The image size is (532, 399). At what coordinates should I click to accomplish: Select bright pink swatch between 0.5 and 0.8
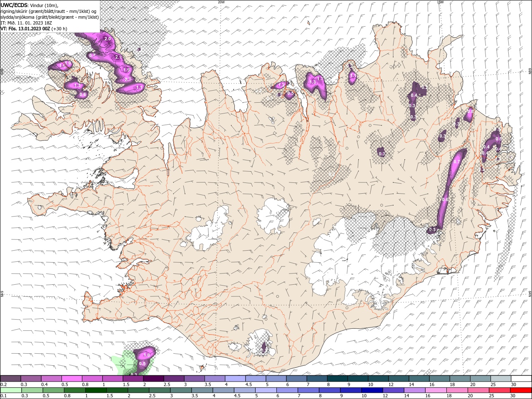coord(71,379)
